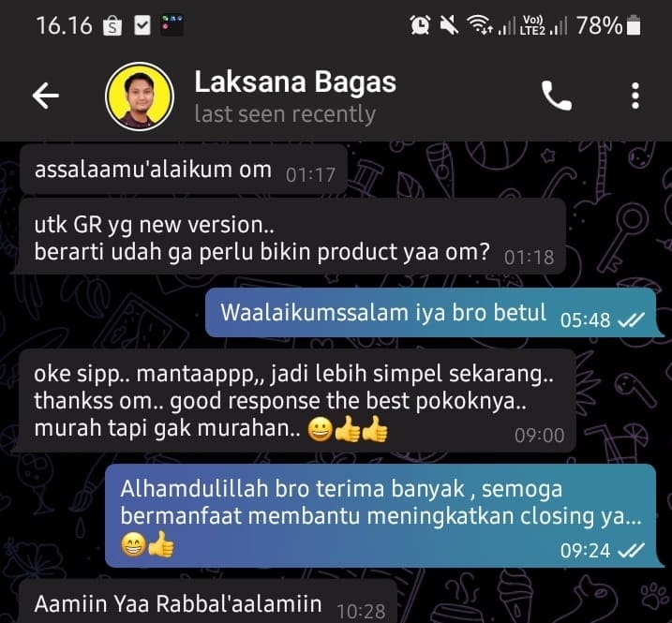
Task: Tap the 16.16 clock in status bar
Action: (x=65, y=25)
